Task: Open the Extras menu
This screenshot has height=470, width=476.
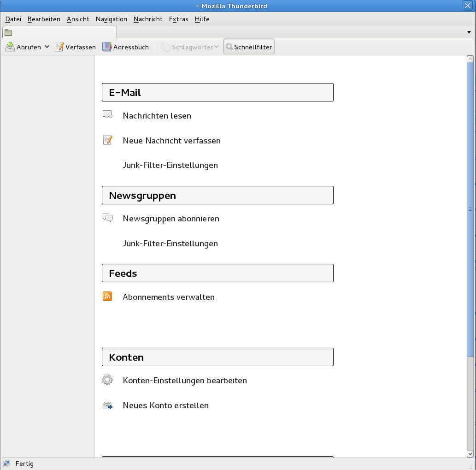Action: 178,19
